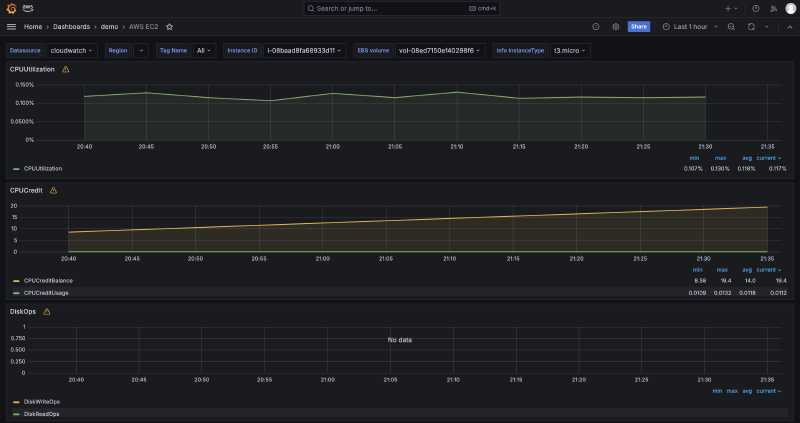
Task: Click the No data text in DiskOps
Action: tap(399, 340)
